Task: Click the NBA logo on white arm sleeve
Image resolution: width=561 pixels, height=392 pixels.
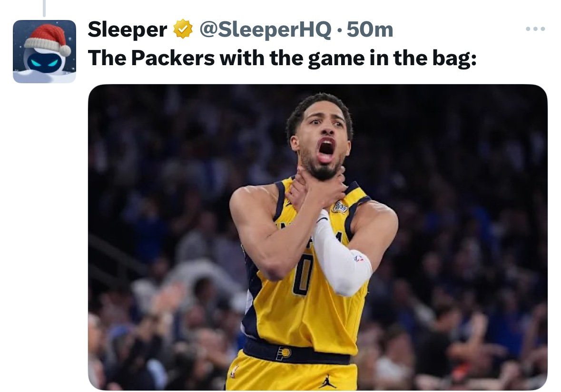Action: point(359,258)
